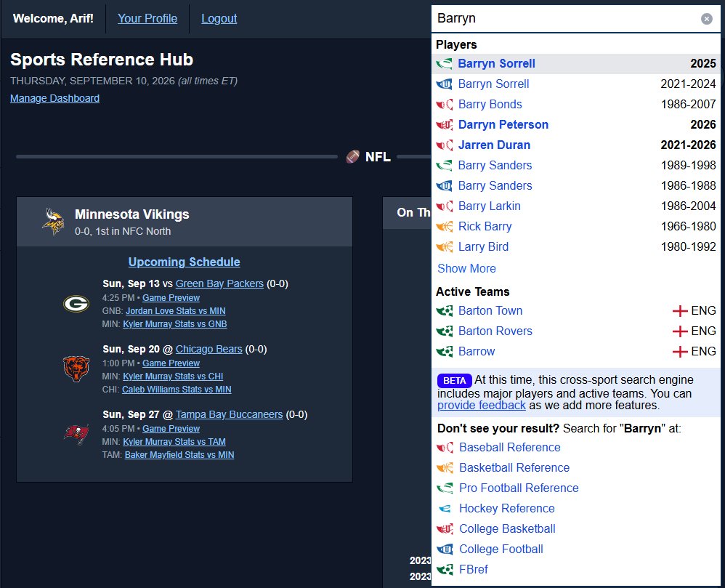The image size is (725, 588).
Task: Click the Minnesota Vikings team logo
Action: [53, 222]
